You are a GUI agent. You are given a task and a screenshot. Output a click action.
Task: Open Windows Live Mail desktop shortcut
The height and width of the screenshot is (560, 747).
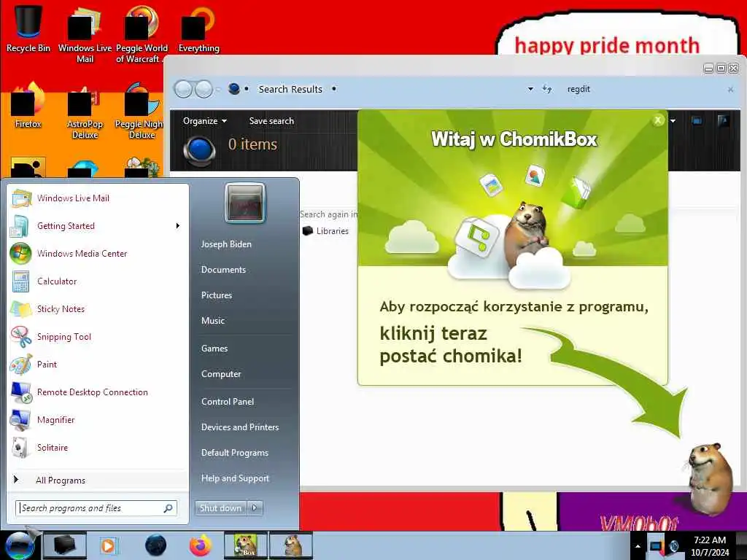(85, 34)
